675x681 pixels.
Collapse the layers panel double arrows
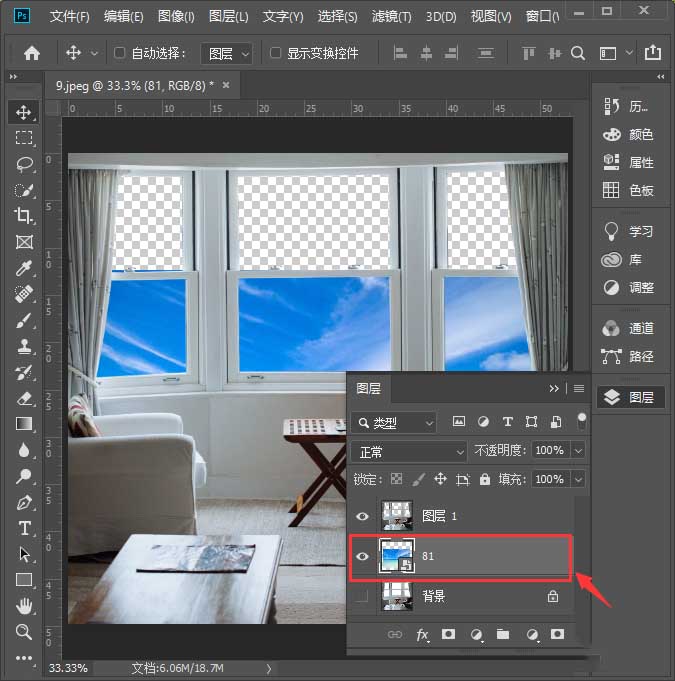pos(554,389)
